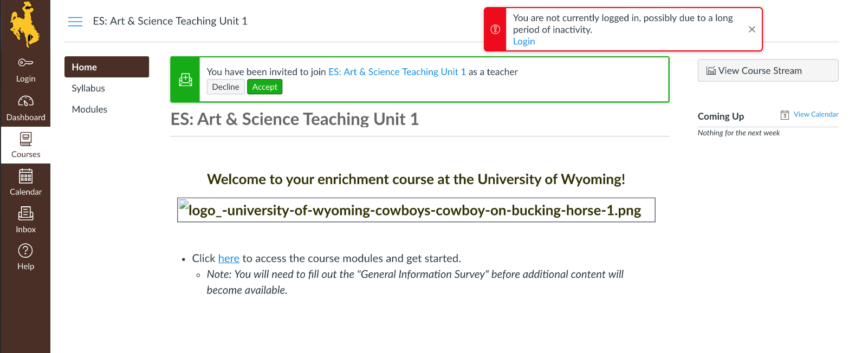Open Login in the global sidebar
Image resolution: width=868 pixels, height=353 pixels.
point(25,70)
